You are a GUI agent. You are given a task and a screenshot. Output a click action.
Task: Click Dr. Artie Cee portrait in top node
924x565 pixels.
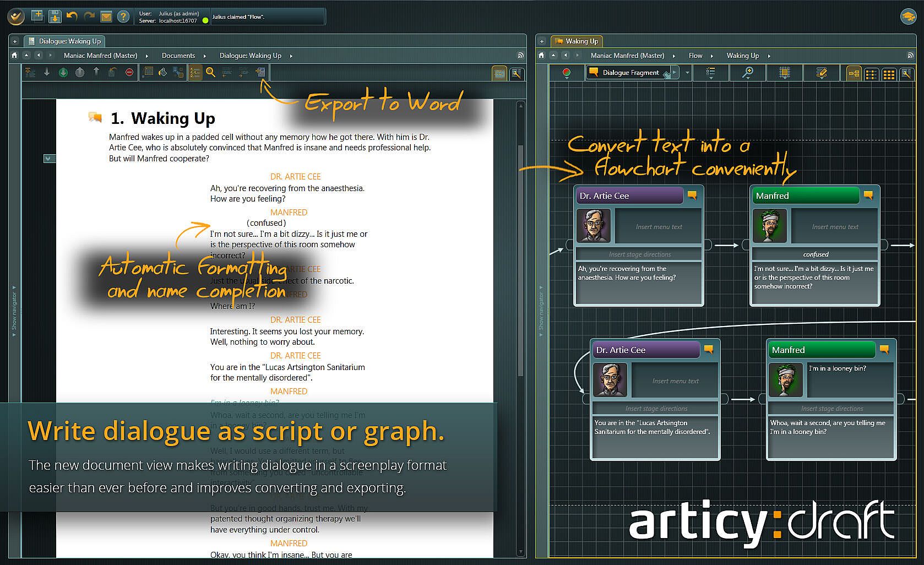coord(594,226)
